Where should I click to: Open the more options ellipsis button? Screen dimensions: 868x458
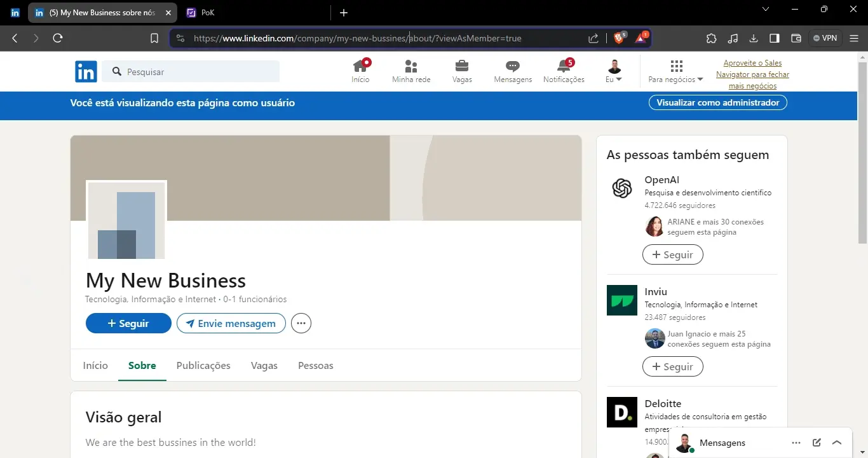click(x=301, y=323)
